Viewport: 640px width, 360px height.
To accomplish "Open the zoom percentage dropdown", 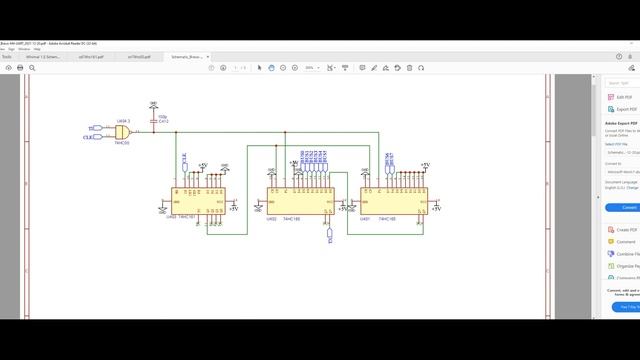I will click(313, 68).
